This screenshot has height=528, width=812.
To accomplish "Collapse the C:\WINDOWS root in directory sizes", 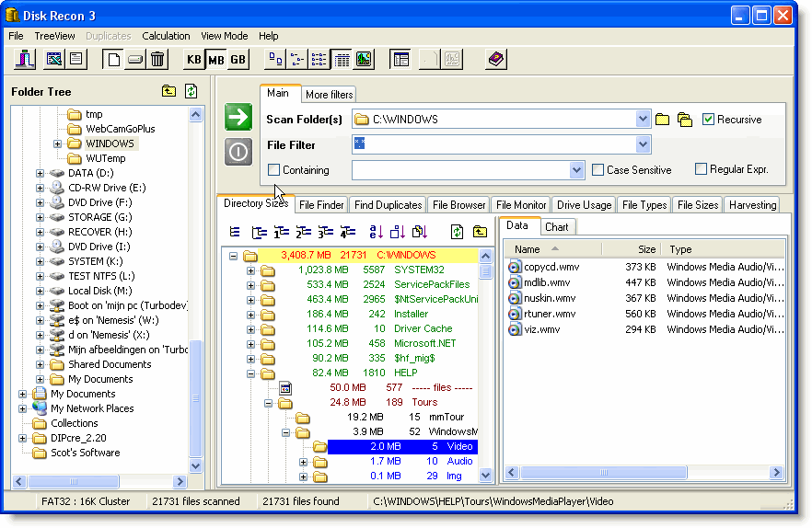I will pos(234,256).
